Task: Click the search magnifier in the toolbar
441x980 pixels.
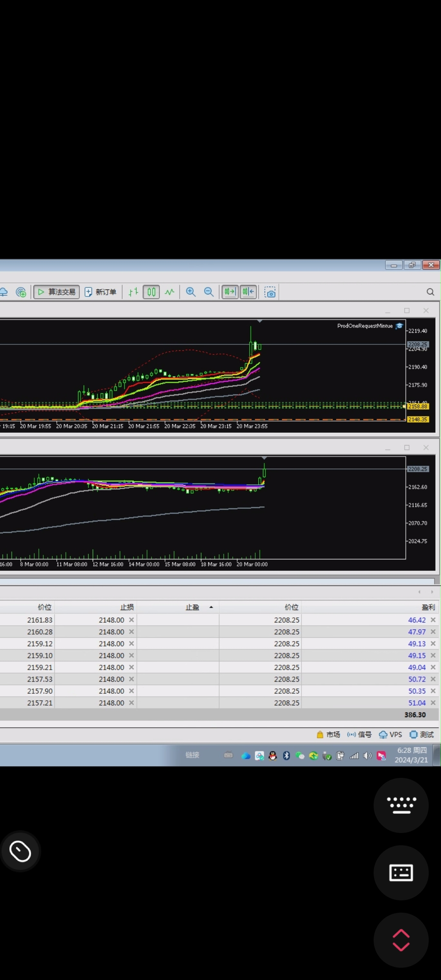Action: click(430, 292)
